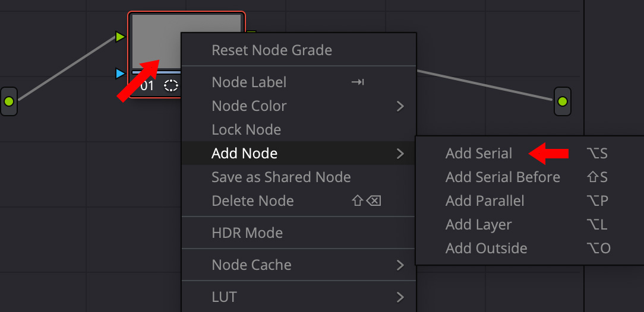Click the green RGB input triangle on node
Image resolution: width=644 pixels, height=312 pixels.
coord(120,37)
